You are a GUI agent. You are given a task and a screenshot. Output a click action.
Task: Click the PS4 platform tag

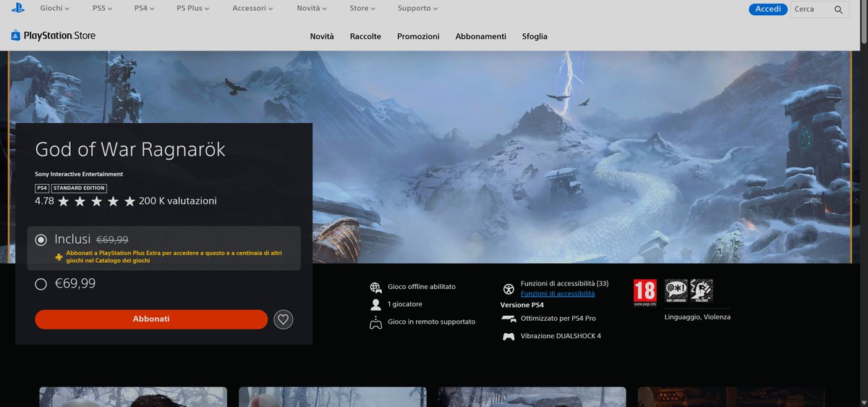coord(41,188)
